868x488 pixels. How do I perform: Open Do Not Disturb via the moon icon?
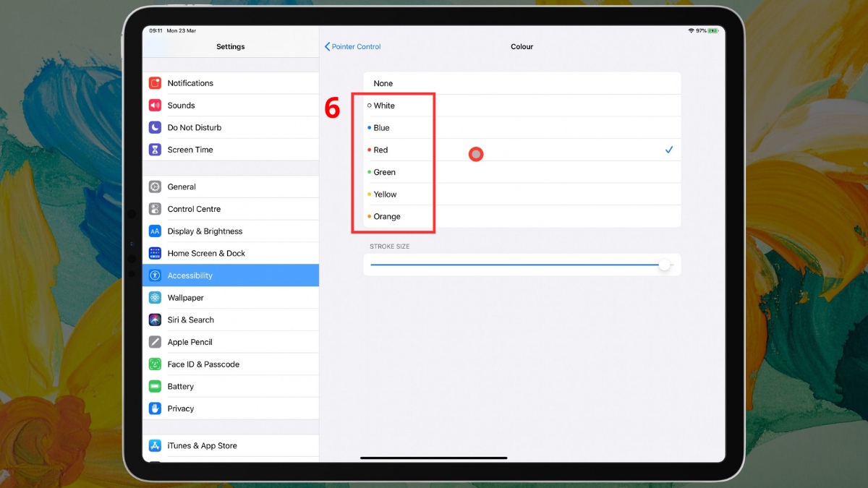click(154, 127)
